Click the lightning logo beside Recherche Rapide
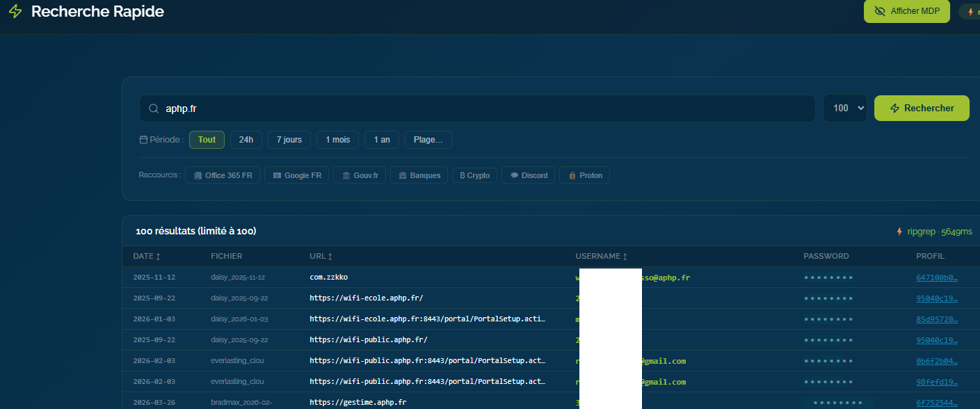The height and width of the screenshot is (409, 980). coord(15,12)
